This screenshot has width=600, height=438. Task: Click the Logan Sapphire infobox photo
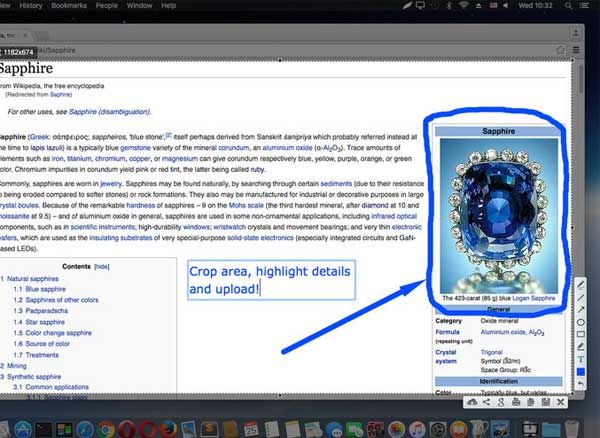point(499,216)
